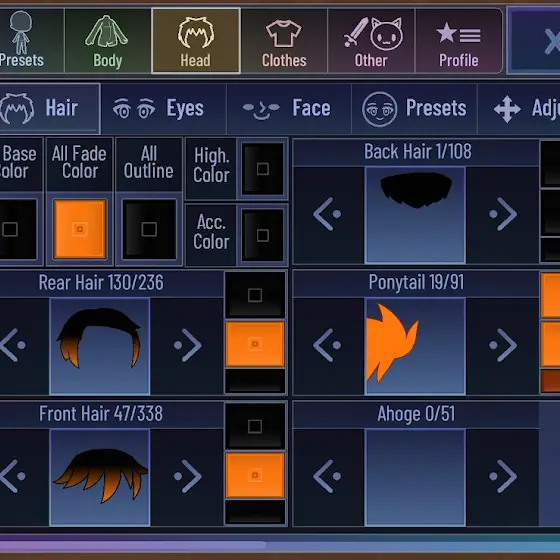The height and width of the screenshot is (560, 560).
Task: Pick the orange All Fade Color swatch
Action: [x=80, y=229]
